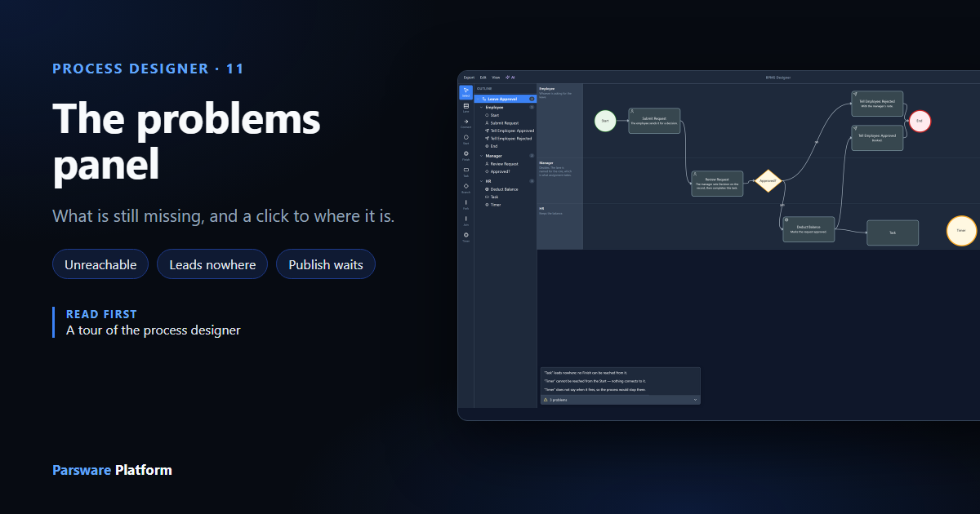Open problem: "Timer" cannot be reached from Start
The image size is (980, 514).
tap(595, 381)
